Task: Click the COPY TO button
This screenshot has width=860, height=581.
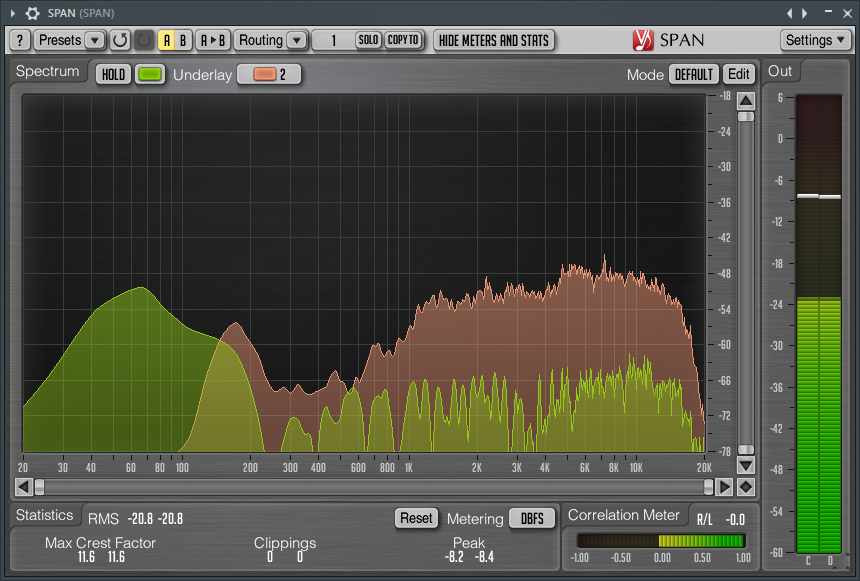Action: pos(403,40)
